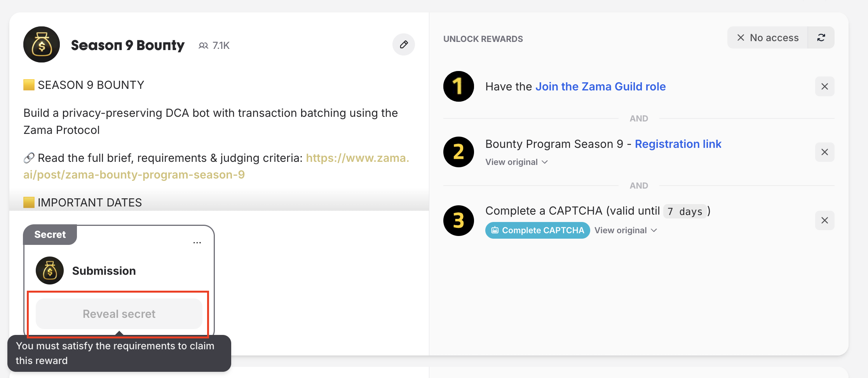Click the X next to CAPTCHA requirement
This screenshot has height=378, width=868.
pos(824,220)
